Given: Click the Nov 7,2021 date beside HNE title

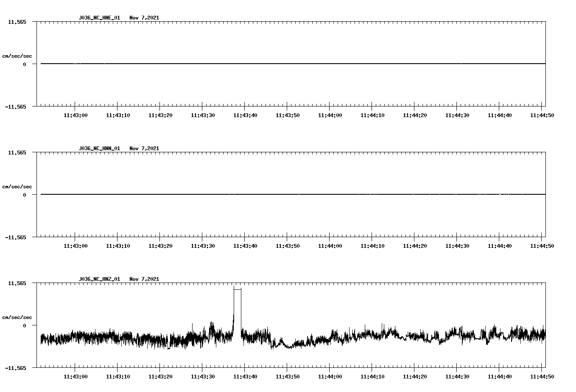Looking at the screenshot, I should [x=144, y=18].
